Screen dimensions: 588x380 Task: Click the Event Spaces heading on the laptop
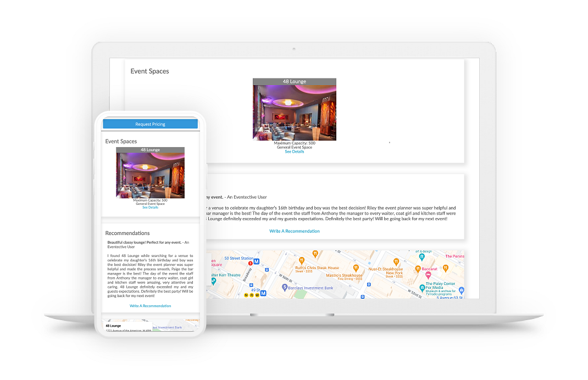[x=149, y=71]
